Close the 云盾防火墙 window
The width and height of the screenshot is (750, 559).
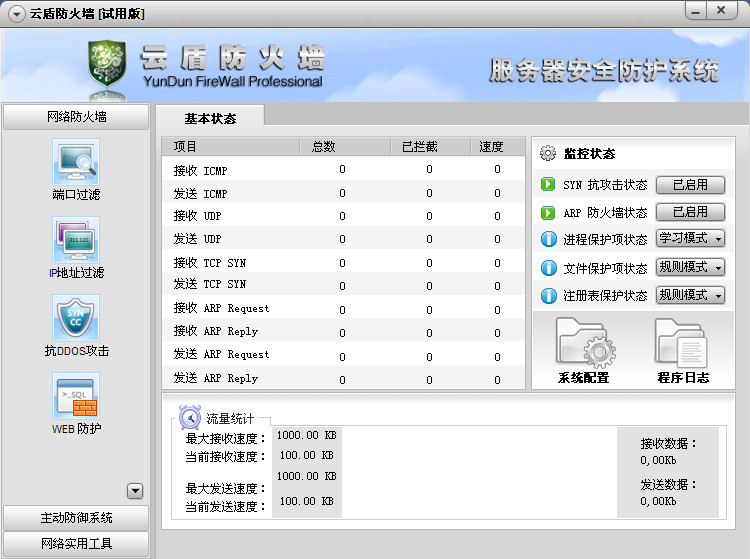pyautogui.click(x=722, y=11)
